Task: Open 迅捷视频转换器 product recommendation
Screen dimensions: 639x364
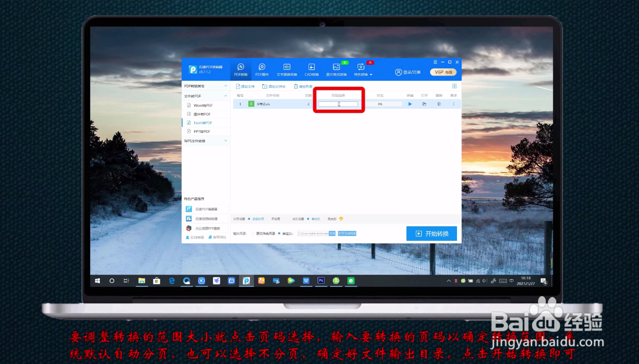Action: tap(206, 218)
